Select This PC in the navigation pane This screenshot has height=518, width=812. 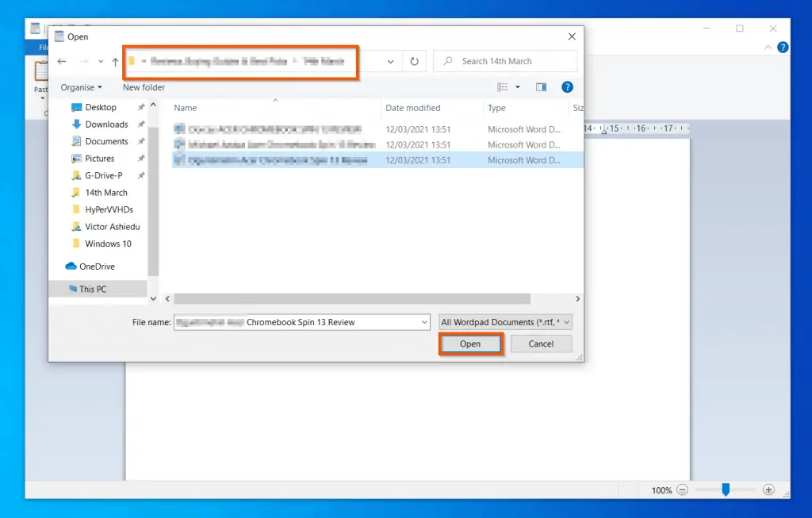point(93,290)
